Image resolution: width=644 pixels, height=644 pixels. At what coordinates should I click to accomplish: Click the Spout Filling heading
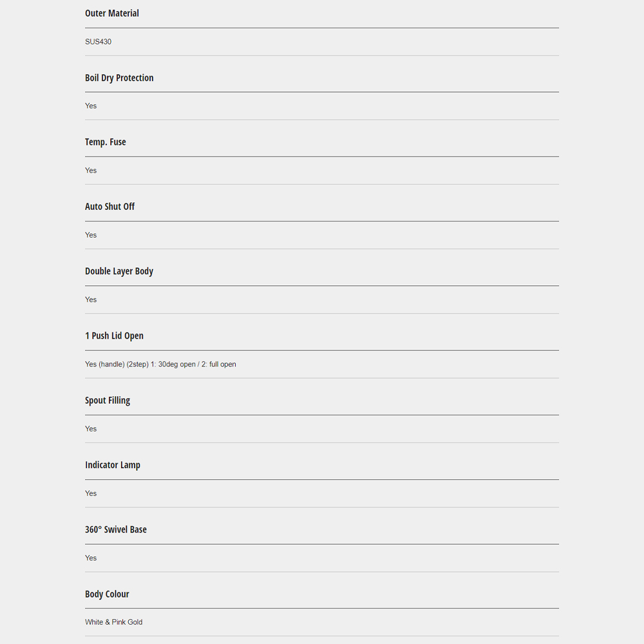click(x=108, y=401)
